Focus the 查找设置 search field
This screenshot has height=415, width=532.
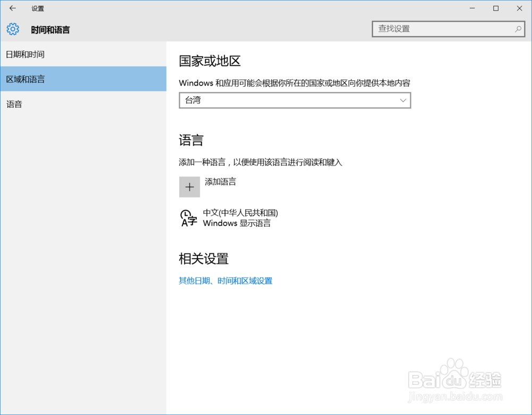tap(448, 29)
